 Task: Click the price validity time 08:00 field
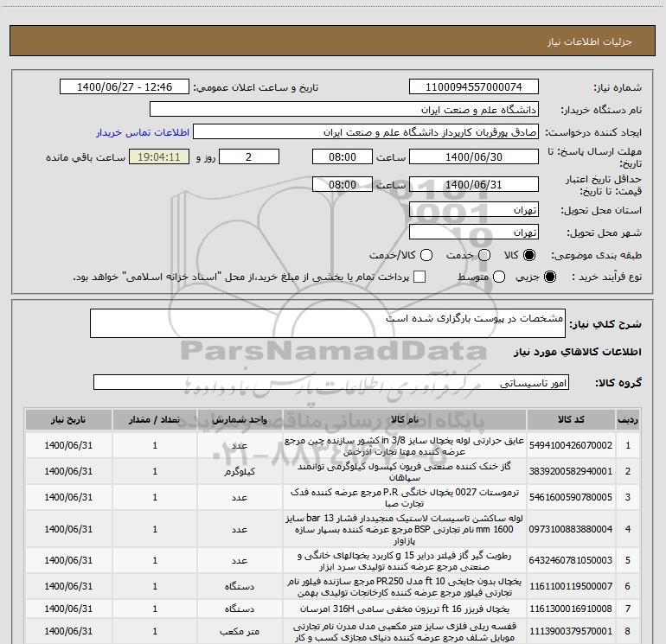click(x=343, y=185)
